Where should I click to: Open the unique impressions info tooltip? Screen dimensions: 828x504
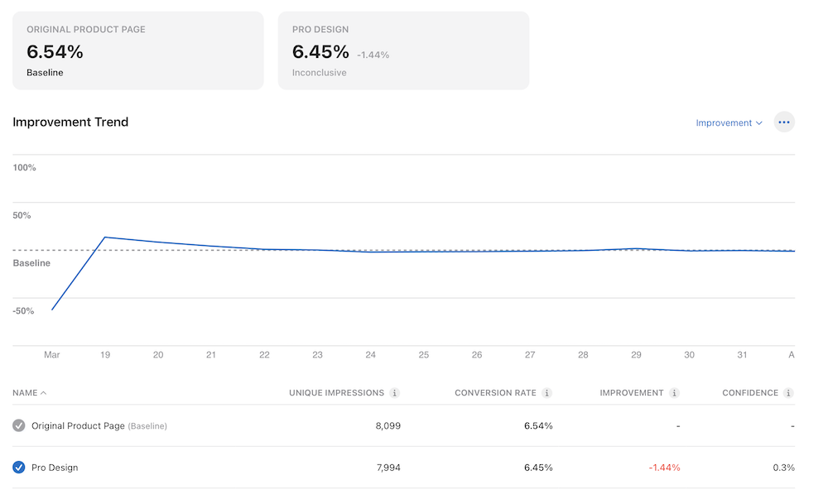coord(394,392)
